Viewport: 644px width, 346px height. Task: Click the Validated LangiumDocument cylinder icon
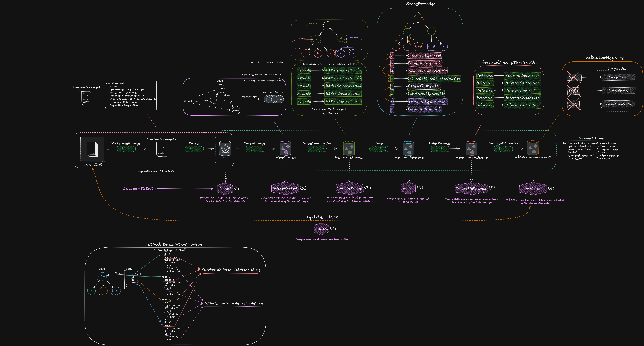pyautogui.click(x=532, y=148)
